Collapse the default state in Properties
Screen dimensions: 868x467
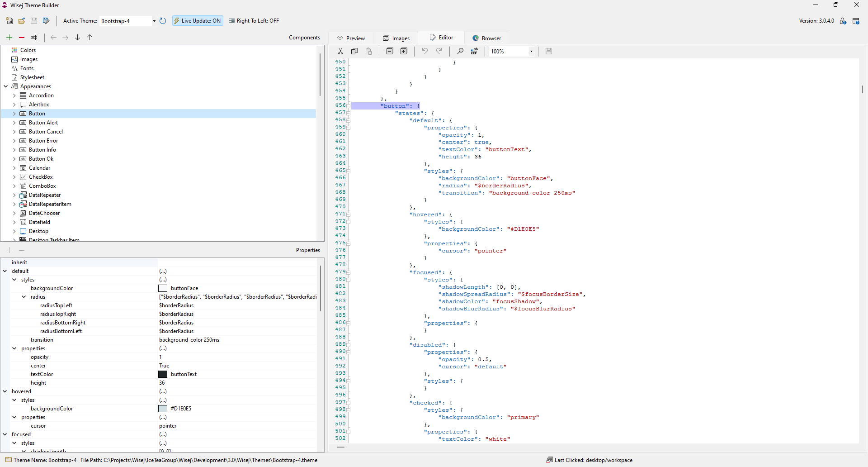[x=5, y=271]
